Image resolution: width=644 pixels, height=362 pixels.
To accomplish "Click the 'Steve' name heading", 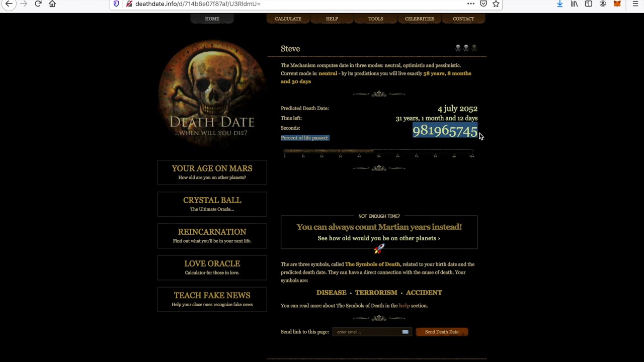I will 290,49.
